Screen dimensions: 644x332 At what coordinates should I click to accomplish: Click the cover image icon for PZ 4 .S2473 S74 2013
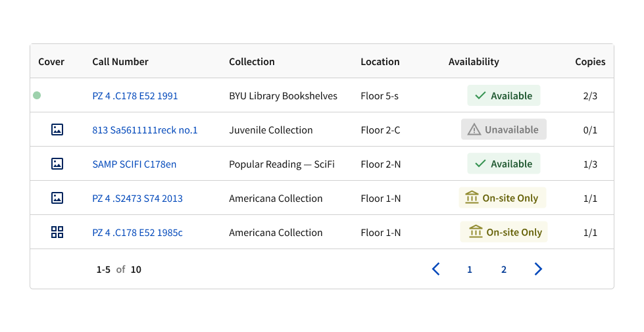tap(57, 198)
